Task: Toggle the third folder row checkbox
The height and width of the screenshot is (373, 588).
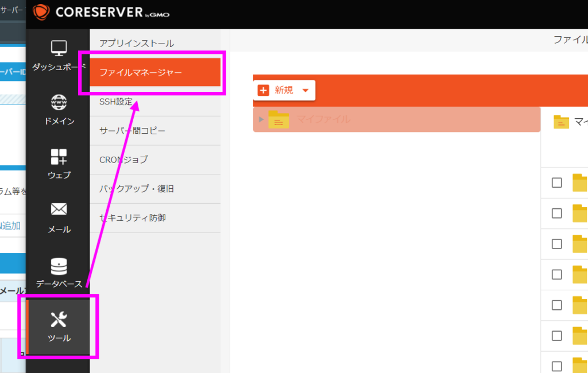Action: coord(556,244)
